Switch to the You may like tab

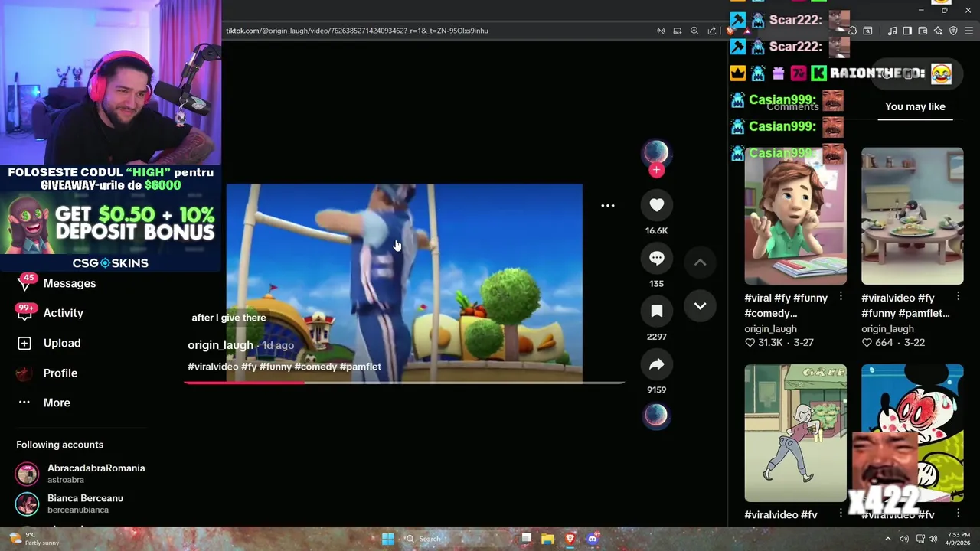tap(915, 106)
